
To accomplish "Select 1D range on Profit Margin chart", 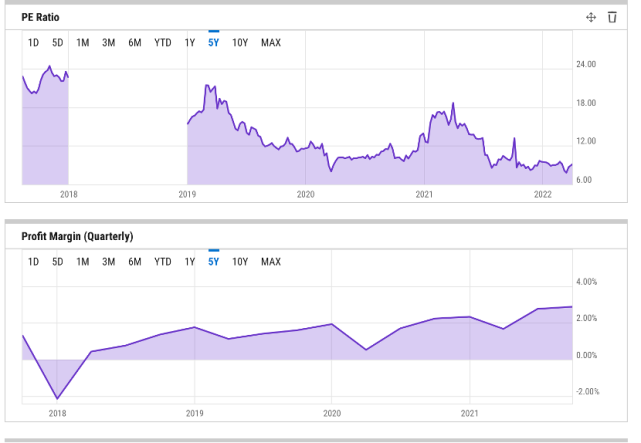I will click(x=33, y=262).
